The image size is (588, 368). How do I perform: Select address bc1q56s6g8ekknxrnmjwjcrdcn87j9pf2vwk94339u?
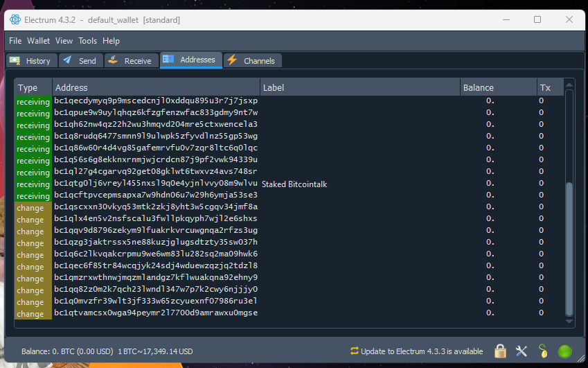click(x=156, y=160)
